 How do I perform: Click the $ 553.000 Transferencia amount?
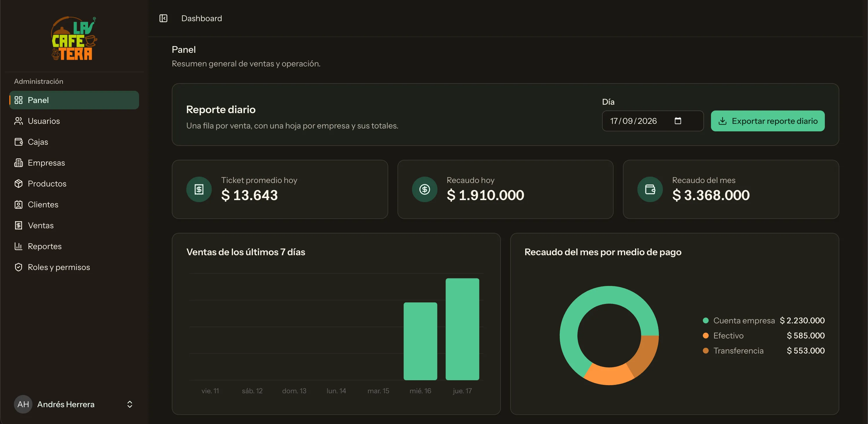click(x=806, y=350)
